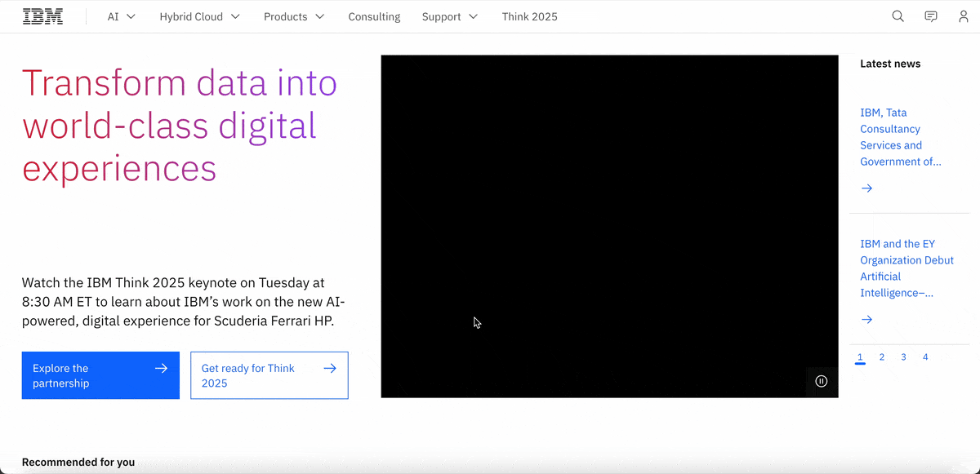Click arrow under IBM, Tata Consultancy news
The width and height of the screenshot is (980, 474).
(x=867, y=188)
